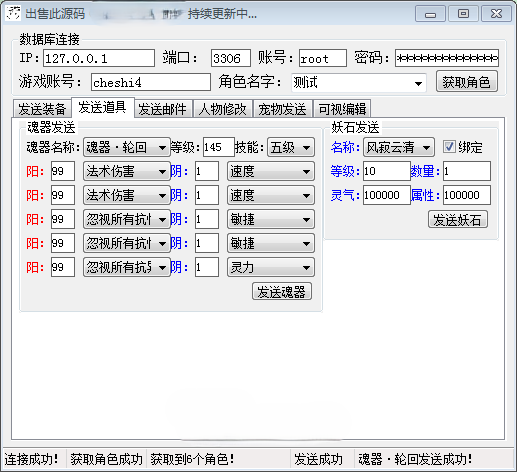
Task: Click status text 发送成功
Action: click(318, 459)
